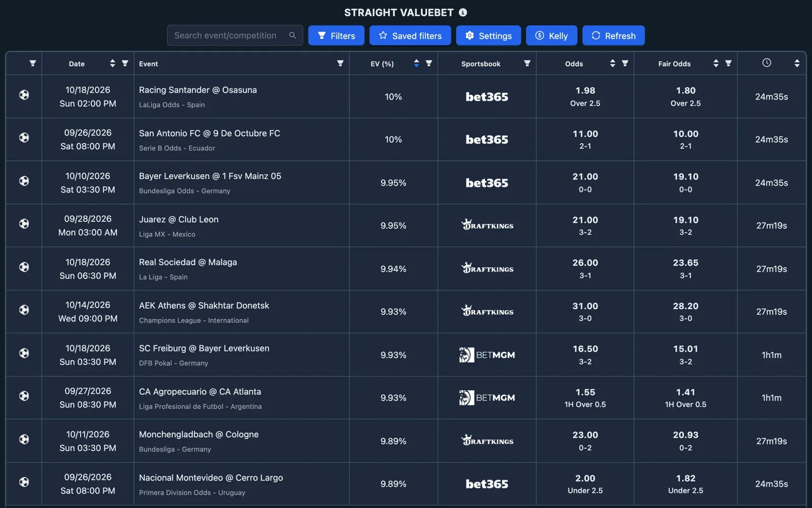Open the Odds column filter

[x=625, y=63]
